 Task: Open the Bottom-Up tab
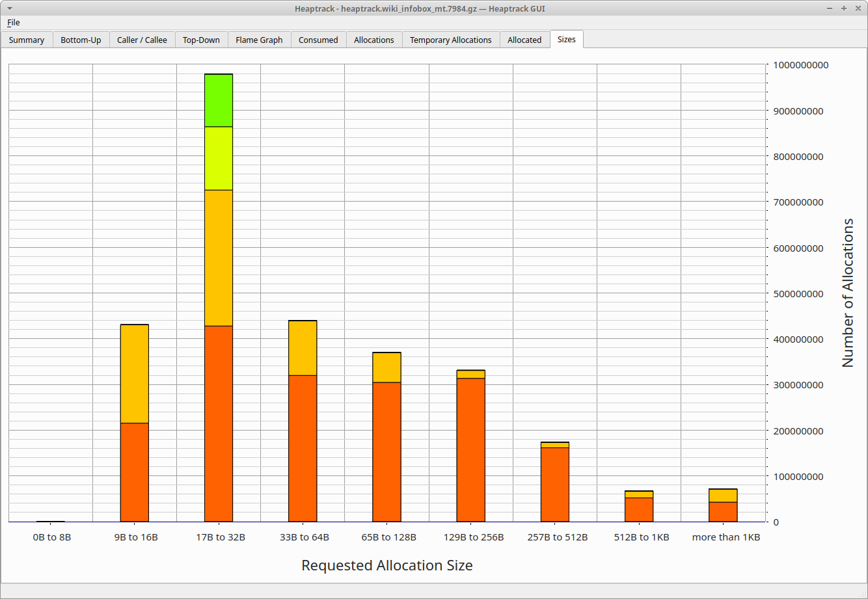[x=81, y=40]
